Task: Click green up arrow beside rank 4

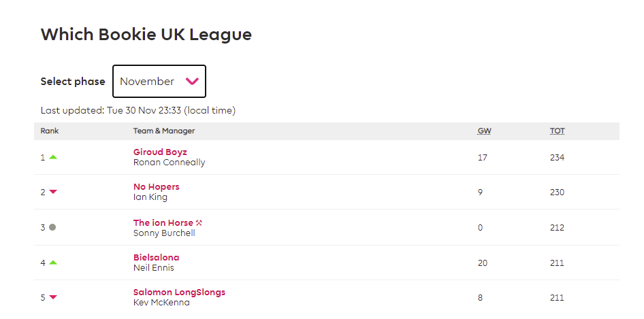Action: [x=53, y=263]
